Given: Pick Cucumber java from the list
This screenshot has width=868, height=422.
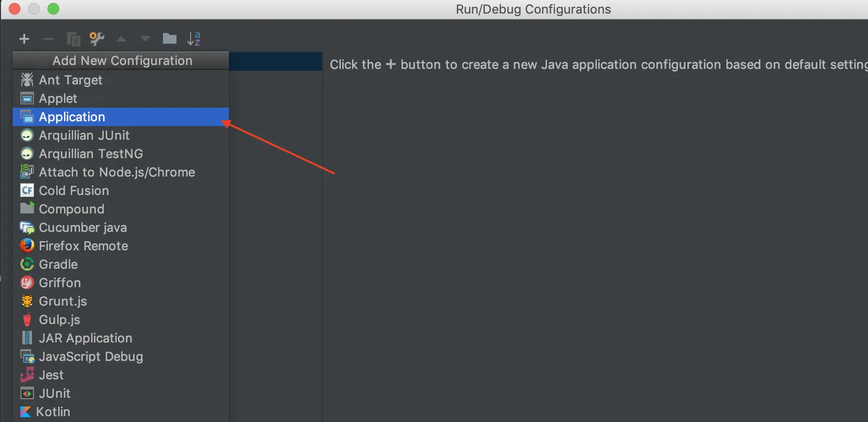Looking at the screenshot, I should [121, 227].
